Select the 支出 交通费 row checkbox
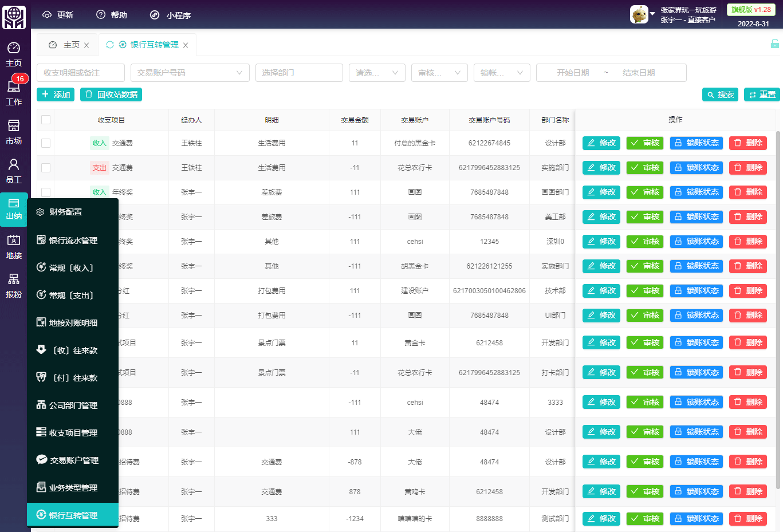The width and height of the screenshot is (783, 532). [46, 168]
